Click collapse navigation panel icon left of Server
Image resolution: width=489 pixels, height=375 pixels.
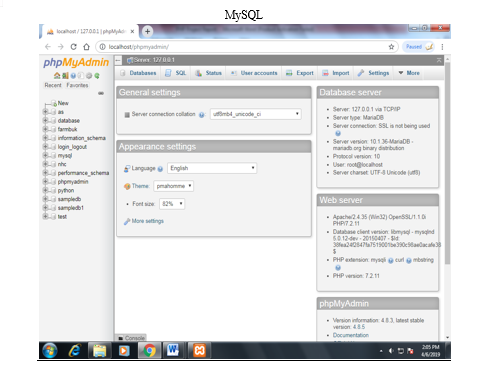(118, 60)
